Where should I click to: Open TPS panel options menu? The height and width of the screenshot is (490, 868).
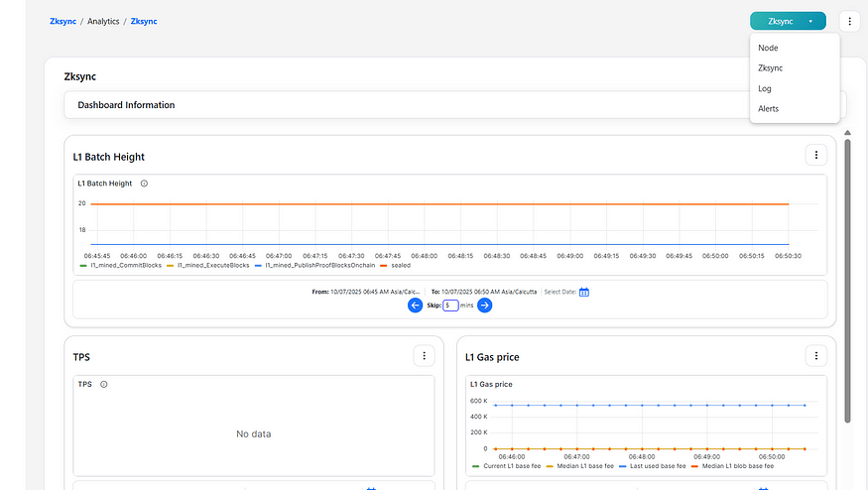click(x=424, y=355)
